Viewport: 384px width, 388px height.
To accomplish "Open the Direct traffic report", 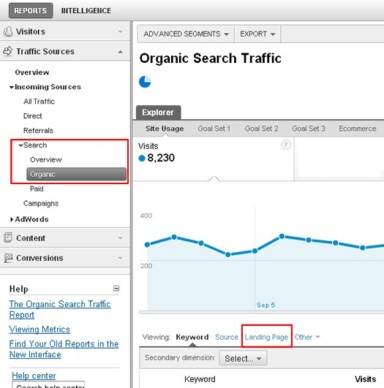I will point(33,116).
